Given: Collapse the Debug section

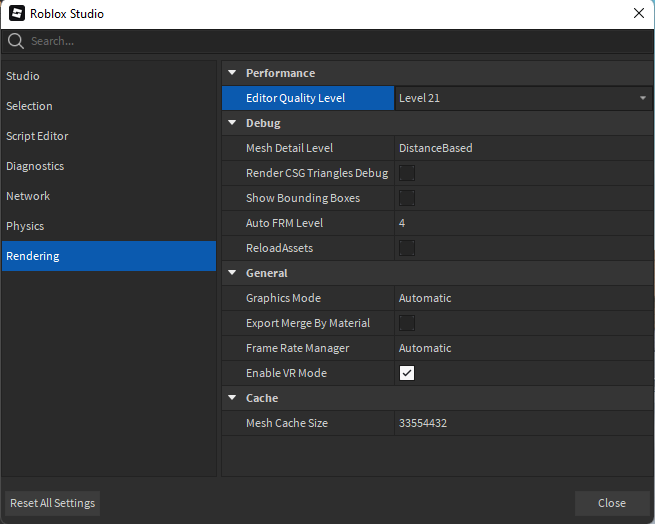Looking at the screenshot, I should [232, 123].
